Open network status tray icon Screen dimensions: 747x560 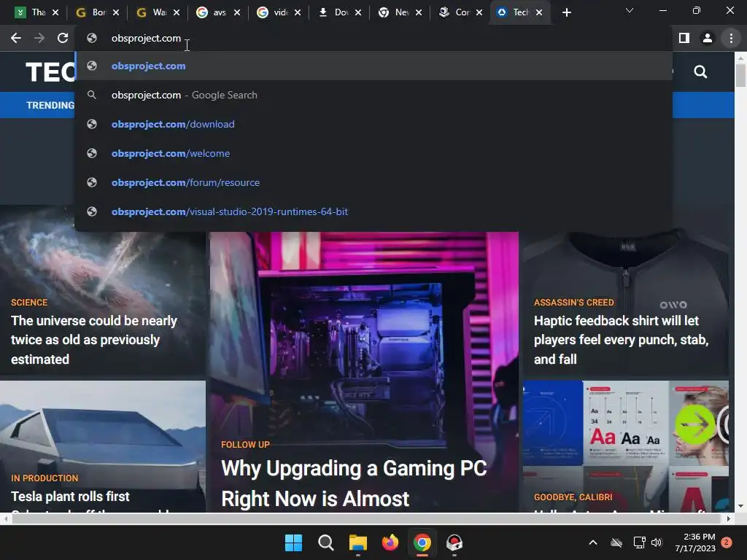pyautogui.click(x=639, y=542)
